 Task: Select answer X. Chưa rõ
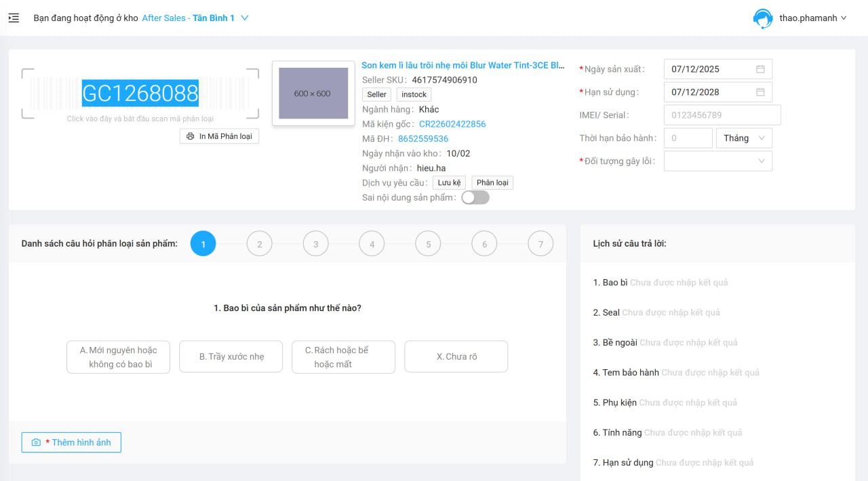[x=456, y=357]
